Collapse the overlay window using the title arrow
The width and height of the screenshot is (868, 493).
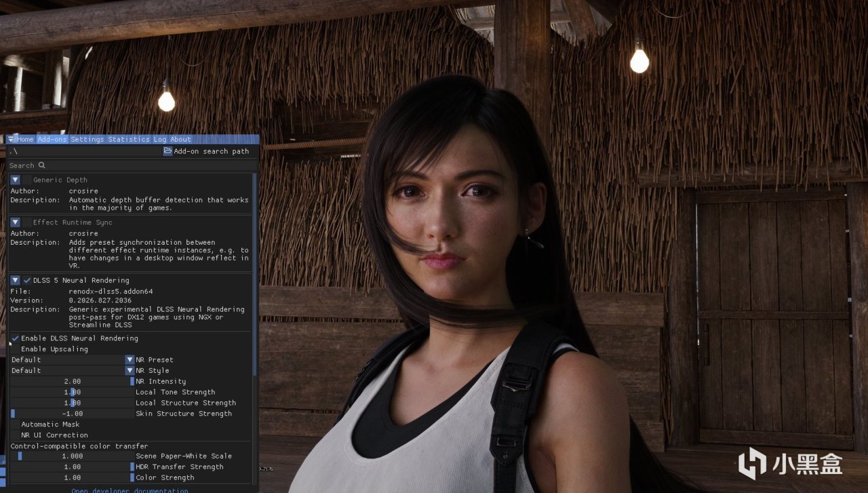11,139
